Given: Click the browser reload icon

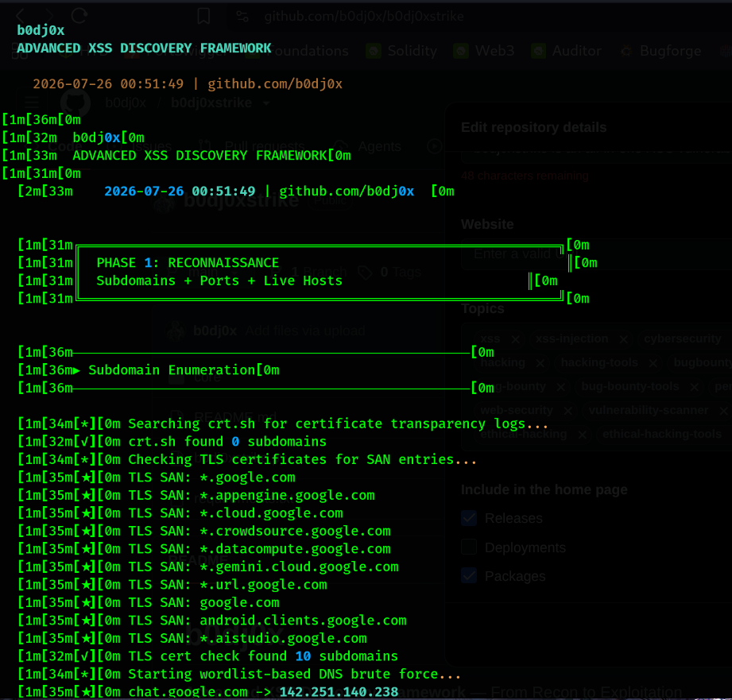Looking at the screenshot, I should coord(79,15).
